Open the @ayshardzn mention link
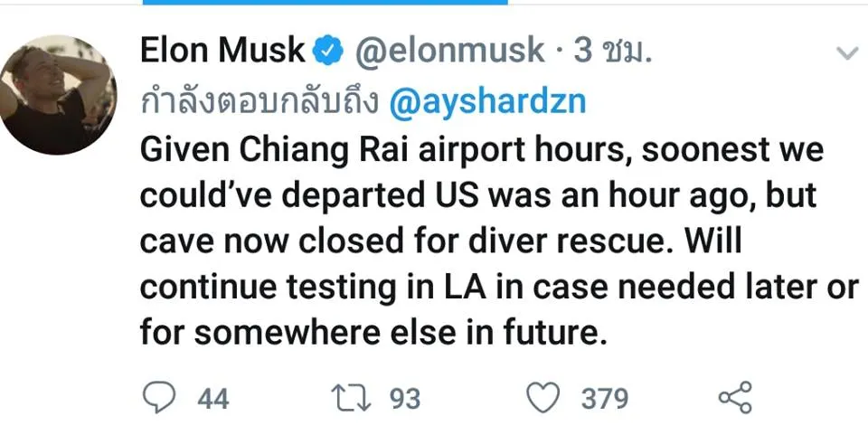The image size is (868, 435). click(486, 102)
